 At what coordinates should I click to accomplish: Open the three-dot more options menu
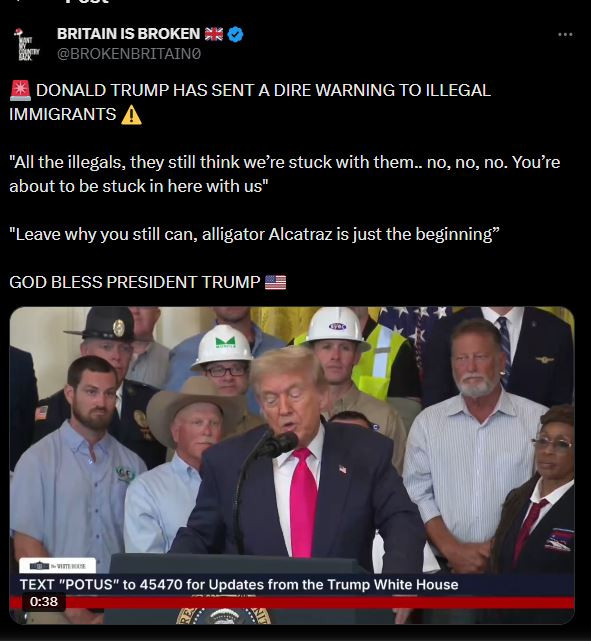pos(565,35)
